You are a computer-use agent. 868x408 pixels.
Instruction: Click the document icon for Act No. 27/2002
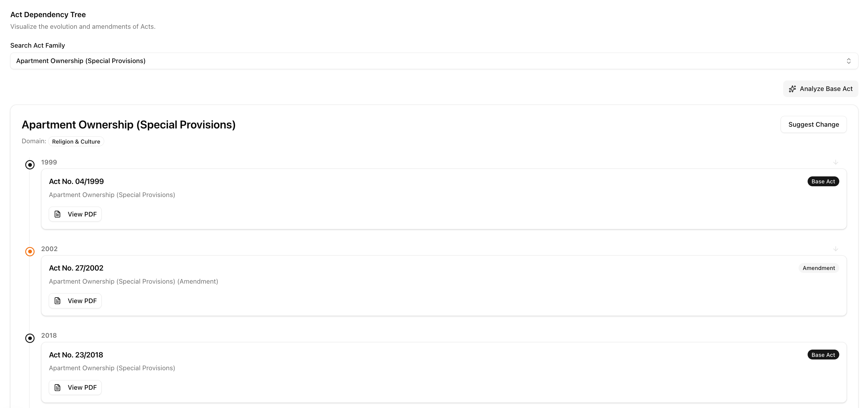[57, 301]
